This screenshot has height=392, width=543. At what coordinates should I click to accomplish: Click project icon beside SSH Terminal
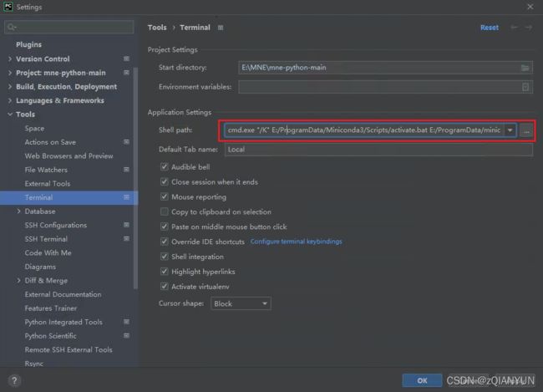point(126,239)
